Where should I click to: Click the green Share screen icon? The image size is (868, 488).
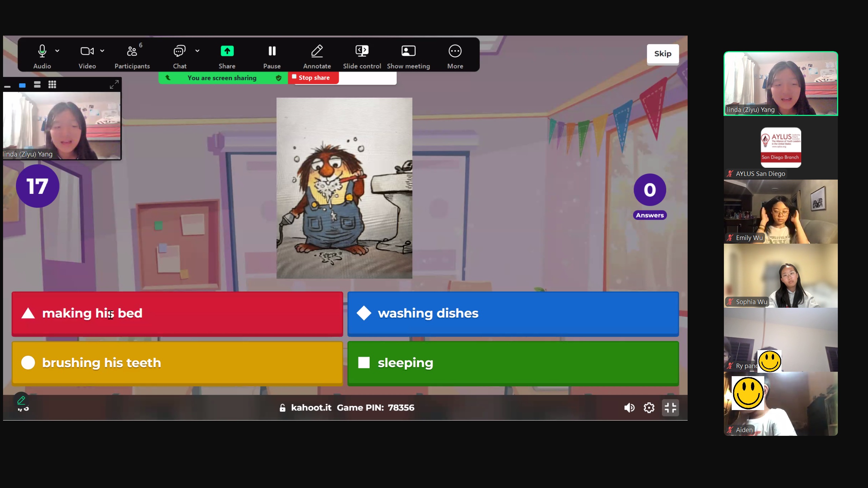tap(227, 52)
